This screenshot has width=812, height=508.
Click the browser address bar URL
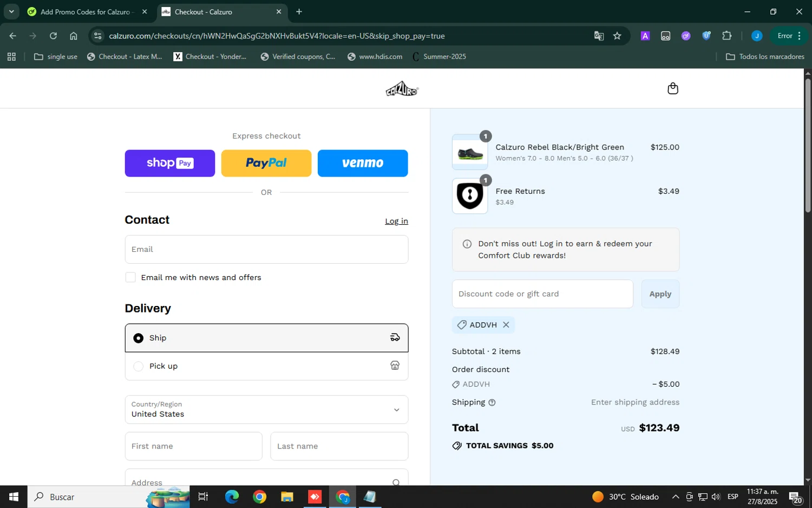point(277,36)
